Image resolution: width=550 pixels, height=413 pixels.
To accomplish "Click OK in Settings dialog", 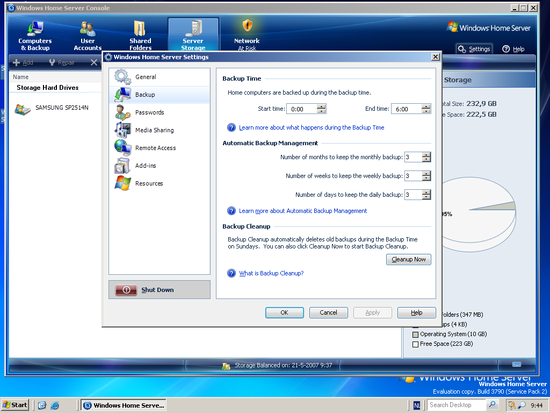I will (284, 313).
